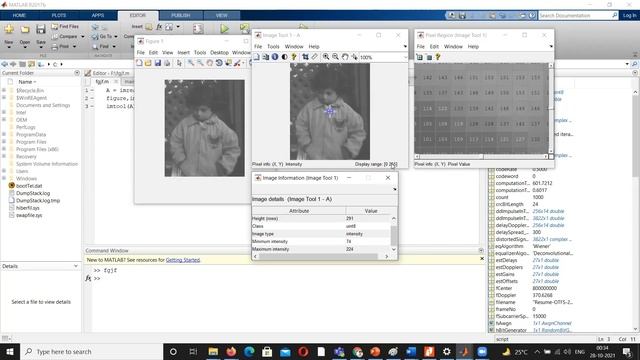Click the taskbar search box

pos(91,351)
